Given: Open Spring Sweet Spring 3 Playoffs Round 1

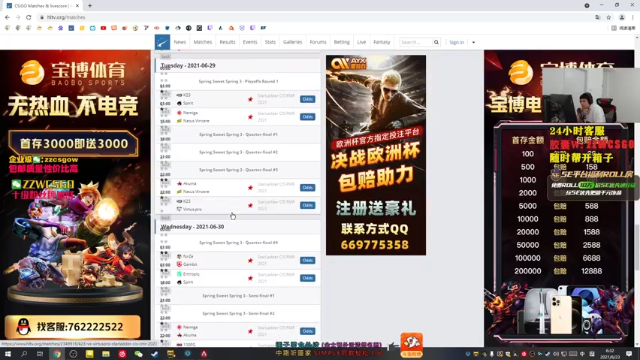Looking at the screenshot, I should coord(238,81).
